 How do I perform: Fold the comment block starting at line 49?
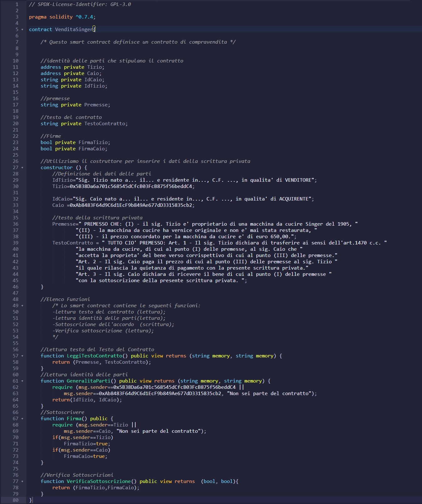point(22,306)
